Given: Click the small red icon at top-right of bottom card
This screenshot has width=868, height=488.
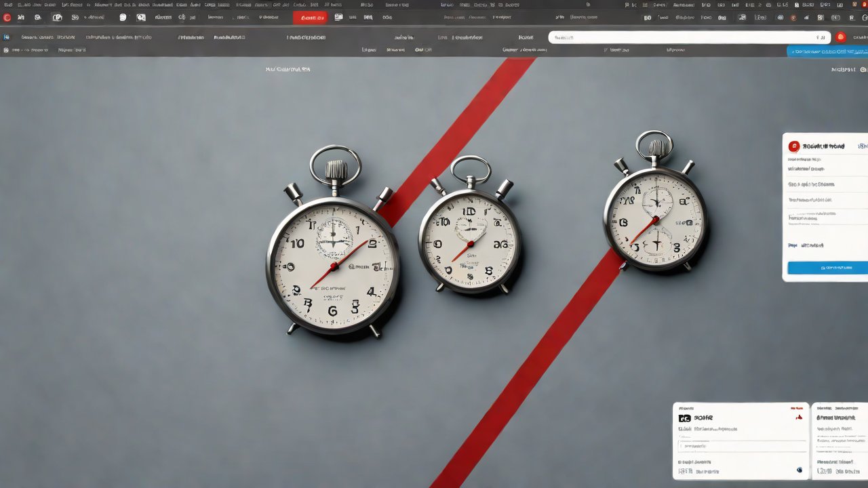Looking at the screenshot, I should [x=798, y=418].
